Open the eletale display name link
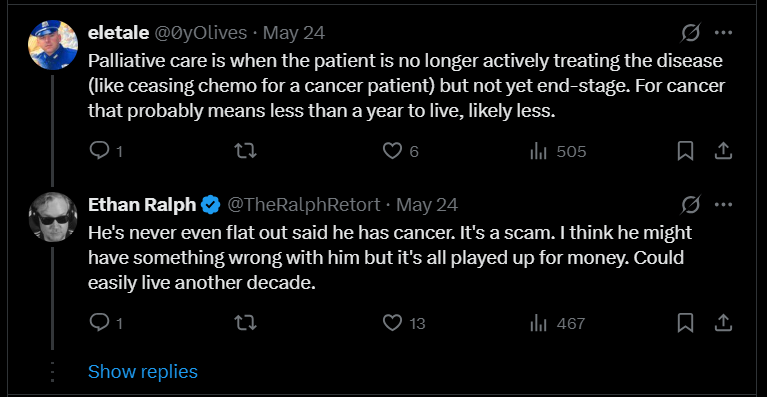 118,33
